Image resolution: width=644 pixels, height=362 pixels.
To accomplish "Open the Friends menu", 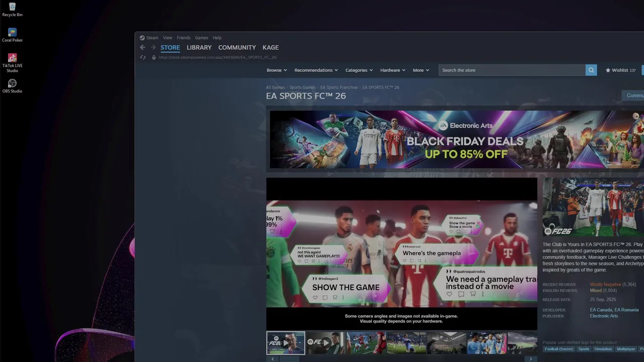I will pyautogui.click(x=184, y=38).
